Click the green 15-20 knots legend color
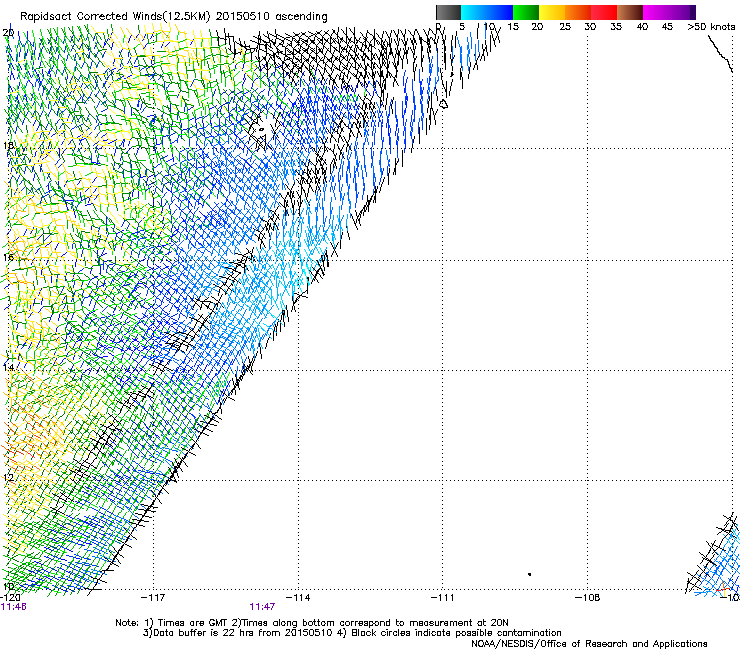 click(x=526, y=12)
